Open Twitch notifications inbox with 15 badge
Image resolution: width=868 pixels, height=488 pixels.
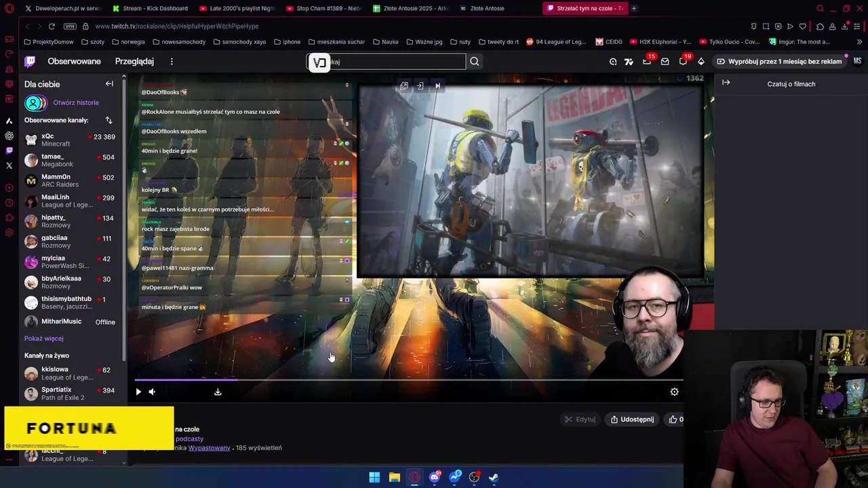[x=647, y=61]
